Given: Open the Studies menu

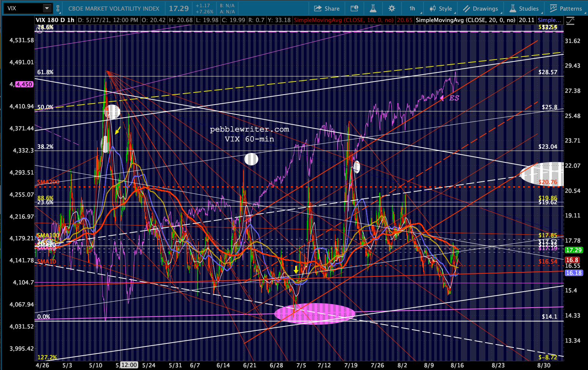Looking at the screenshot, I should pos(524,8).
